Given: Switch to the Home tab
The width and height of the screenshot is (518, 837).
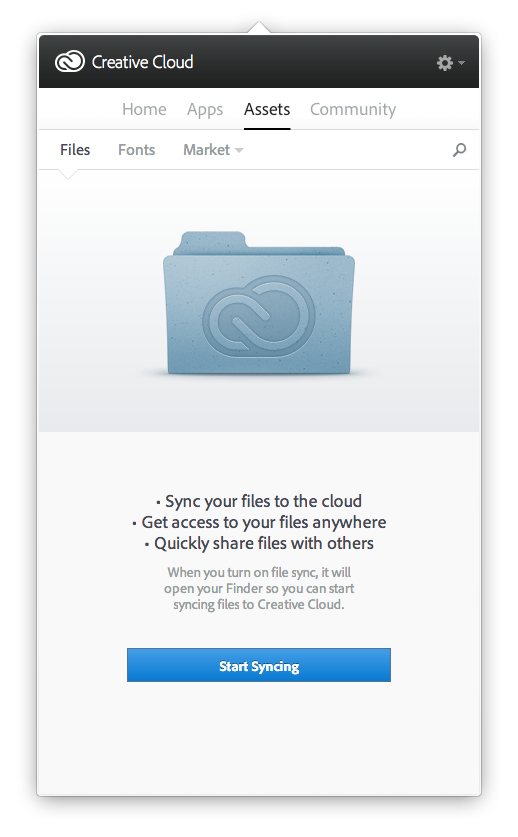Looking at the screenshot, I should click(144, 109).
